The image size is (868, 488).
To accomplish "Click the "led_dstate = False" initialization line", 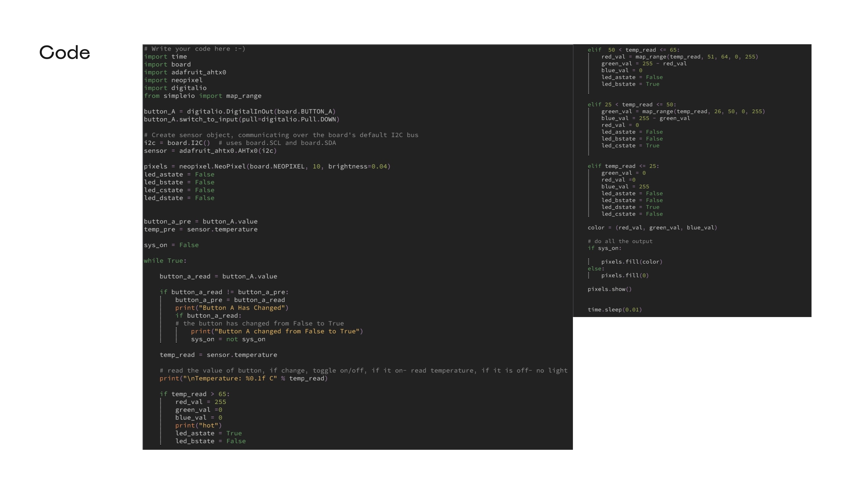I will [x=179, y=198].
